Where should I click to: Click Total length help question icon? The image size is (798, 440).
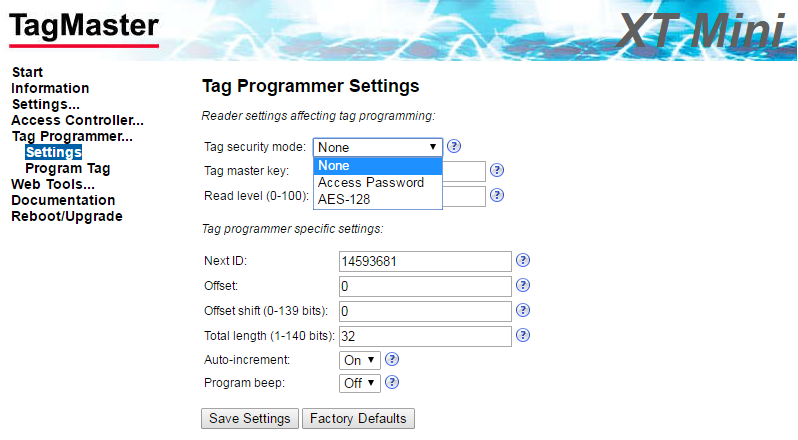tap(523, 335)
